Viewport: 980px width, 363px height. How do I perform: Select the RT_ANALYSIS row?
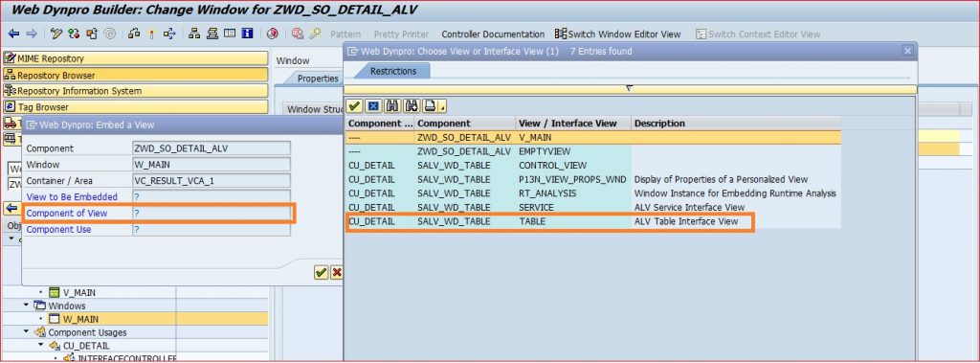[593, 193]
